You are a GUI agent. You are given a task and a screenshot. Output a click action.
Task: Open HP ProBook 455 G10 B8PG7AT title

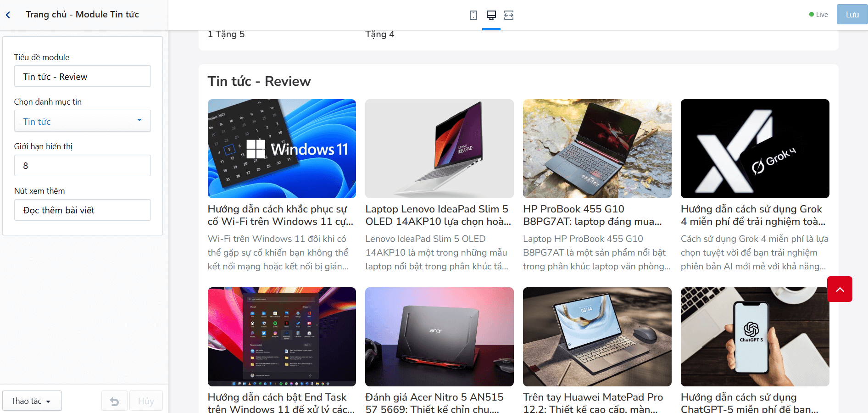pos(592,215)
